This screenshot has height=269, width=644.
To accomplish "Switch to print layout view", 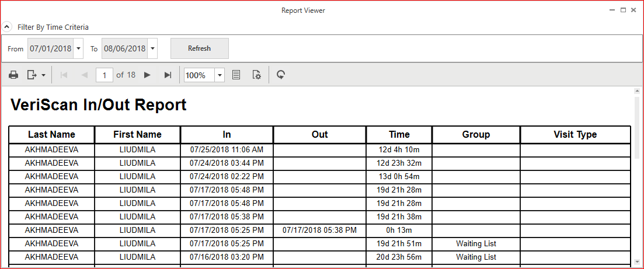I will (x=236, y=75).
